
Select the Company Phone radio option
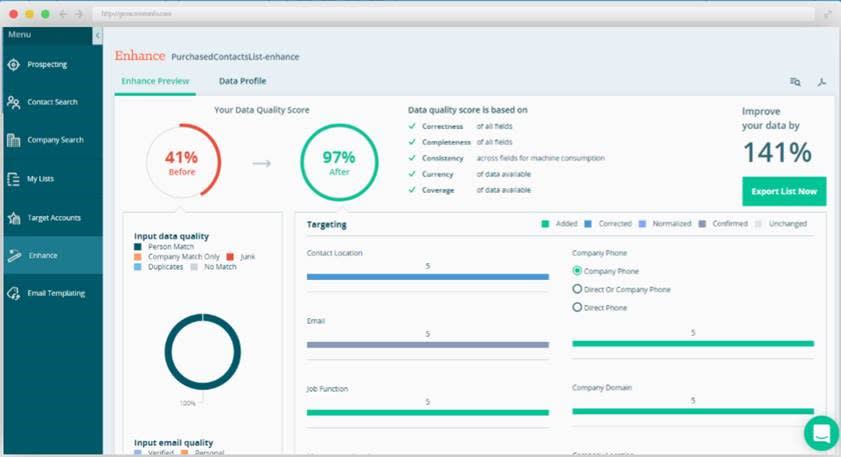click(x=577, y=271)
